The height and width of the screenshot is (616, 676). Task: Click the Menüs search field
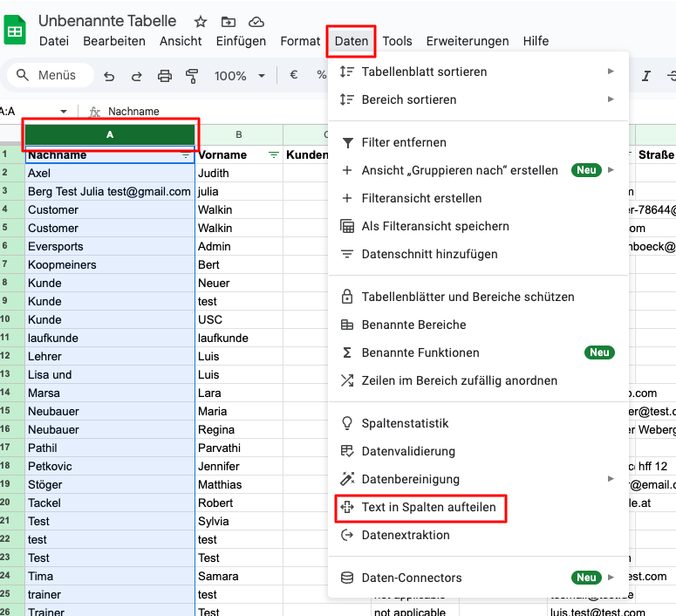point(51,75)
